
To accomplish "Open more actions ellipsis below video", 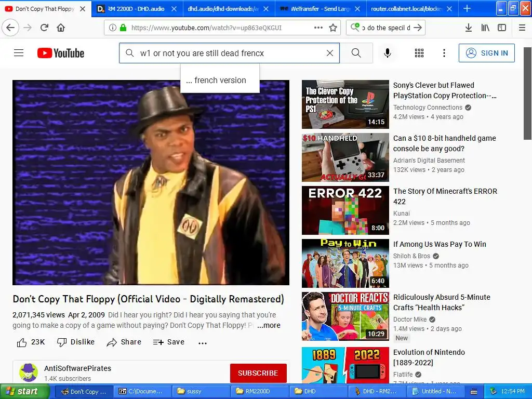I will point(203,343).
